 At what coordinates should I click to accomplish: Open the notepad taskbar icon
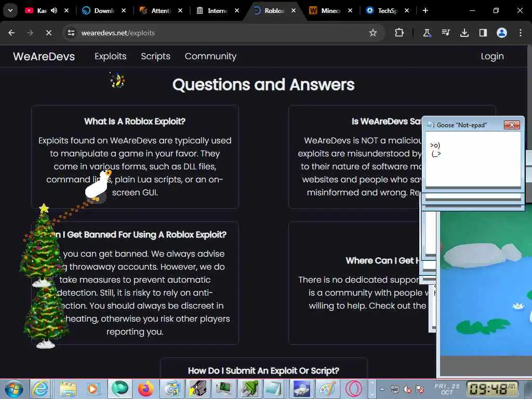pos(273,389)
